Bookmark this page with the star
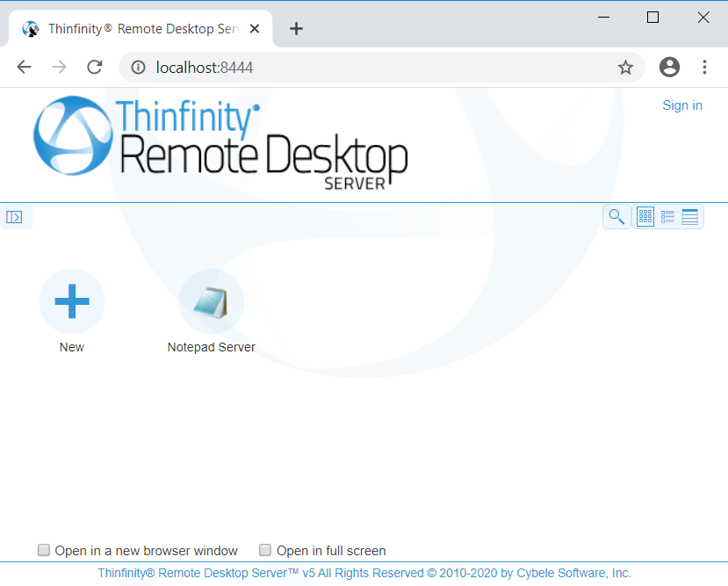Image resolution: width=728 pixels, height=586 pixels. tap(625, 68)
